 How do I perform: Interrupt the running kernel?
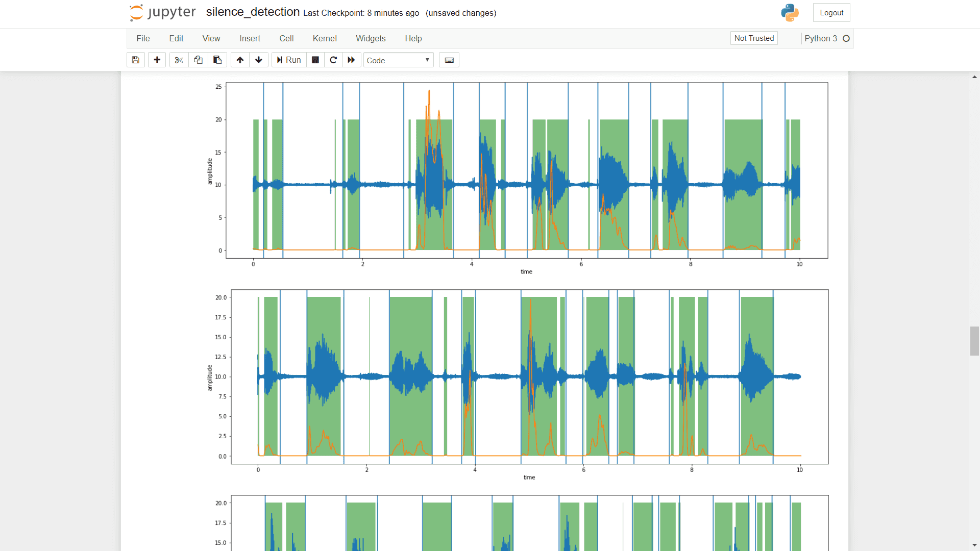[315, 60]
